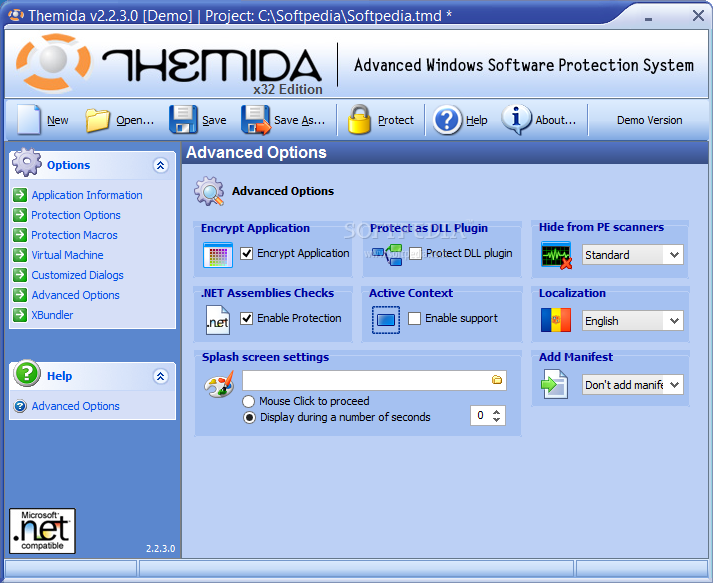
Task: Click the New toolbar label
Action: click(58, 120)
